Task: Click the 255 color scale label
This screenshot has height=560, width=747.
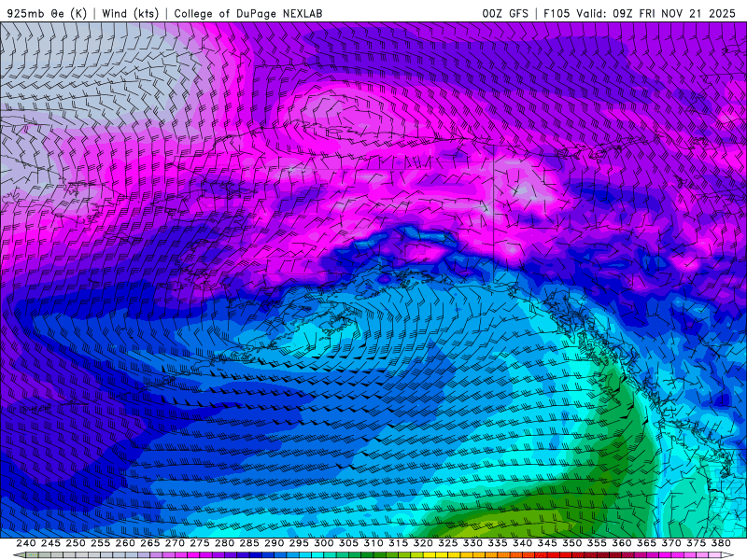Action: pos(100,543)
